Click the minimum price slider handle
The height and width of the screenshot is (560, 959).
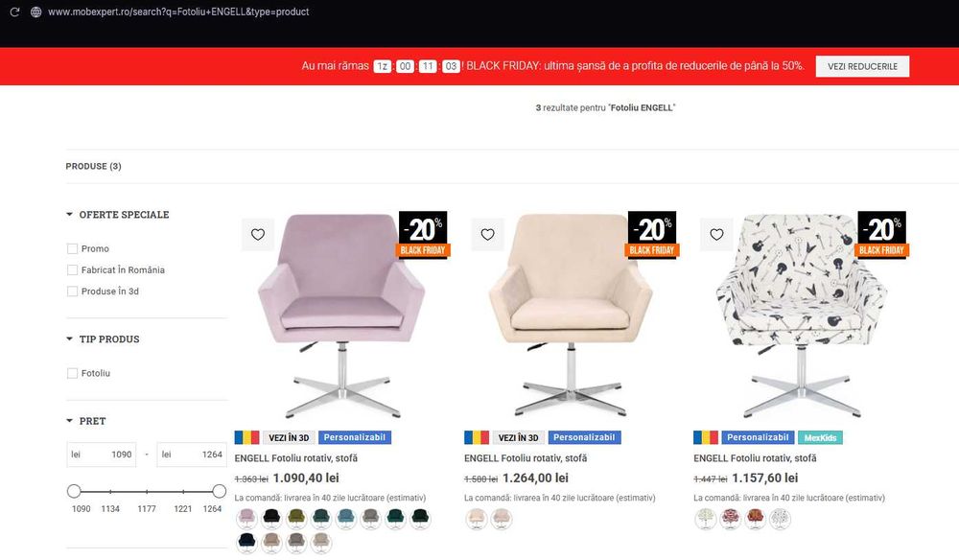[74, 491]
